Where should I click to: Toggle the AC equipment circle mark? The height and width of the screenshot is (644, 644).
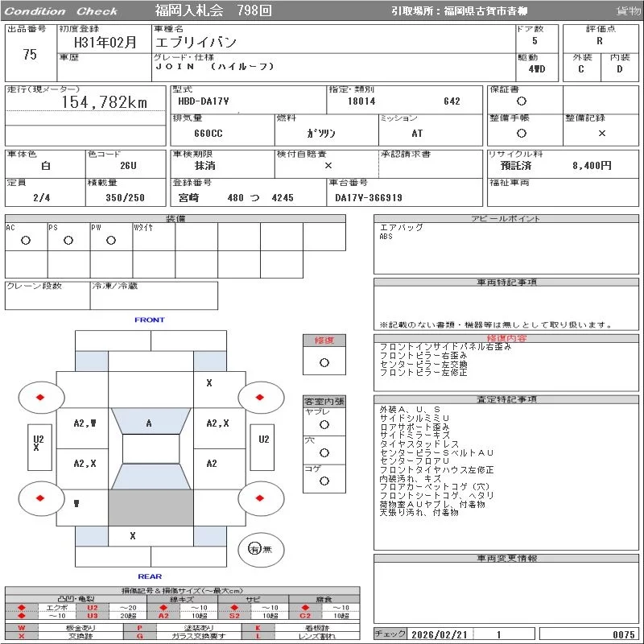click(x=26, y=240)
